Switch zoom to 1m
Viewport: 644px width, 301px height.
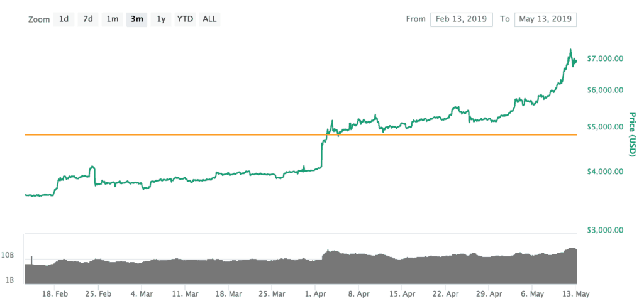(x=112, y=19)
